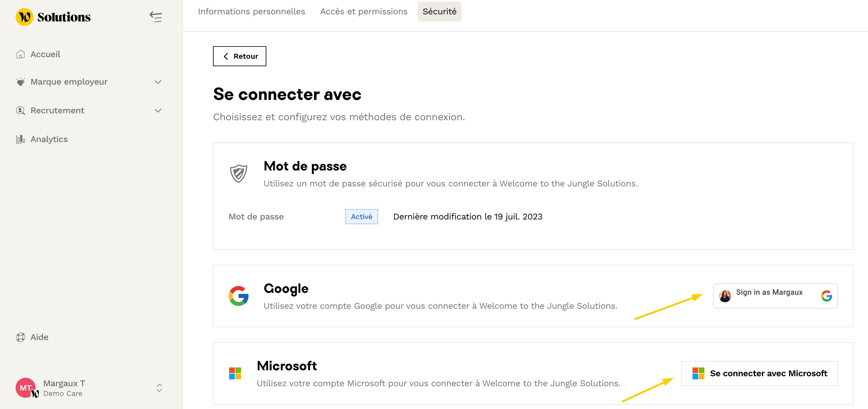
Task: Click the Analytics bar chart icon
Action: point(21,139)
